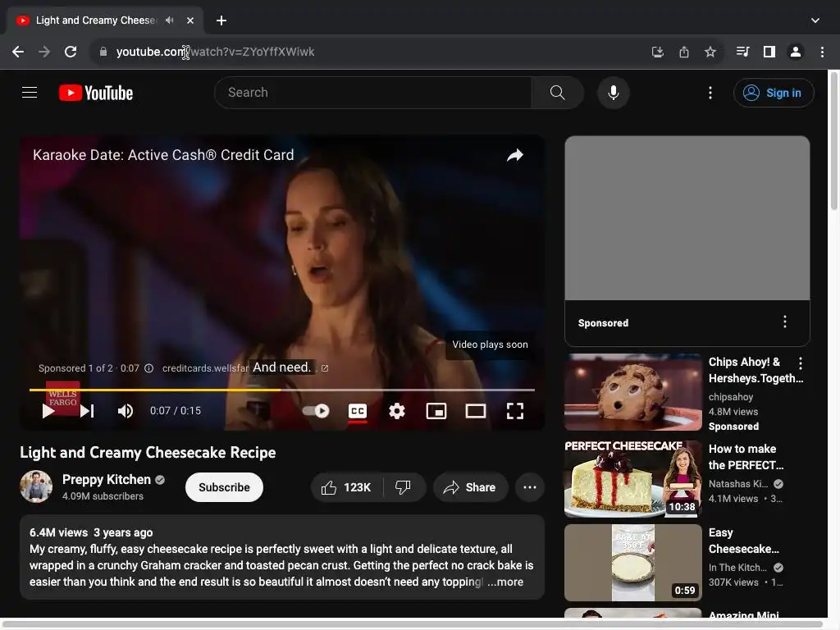Expand the tab search chevron
This screenshot has height=630, width=840.
pos(815,21)
